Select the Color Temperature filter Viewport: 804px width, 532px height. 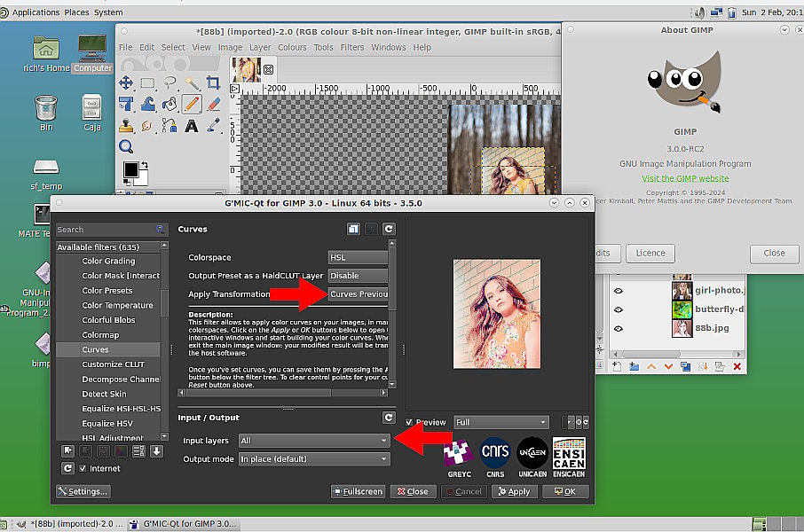point(117,306)
